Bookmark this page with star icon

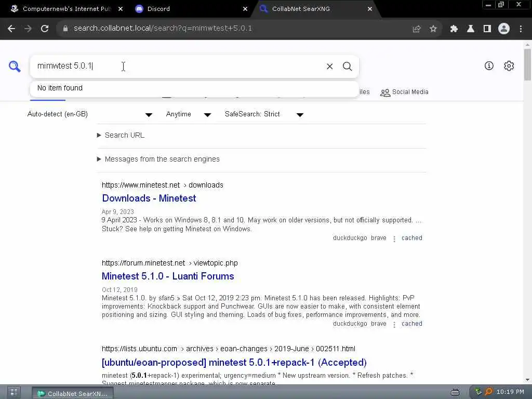pos(433,29)
